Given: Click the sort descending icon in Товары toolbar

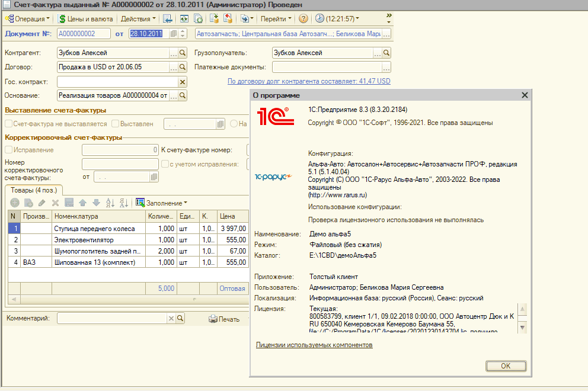Looking at the screenshot, I should [x=124, y=203].
